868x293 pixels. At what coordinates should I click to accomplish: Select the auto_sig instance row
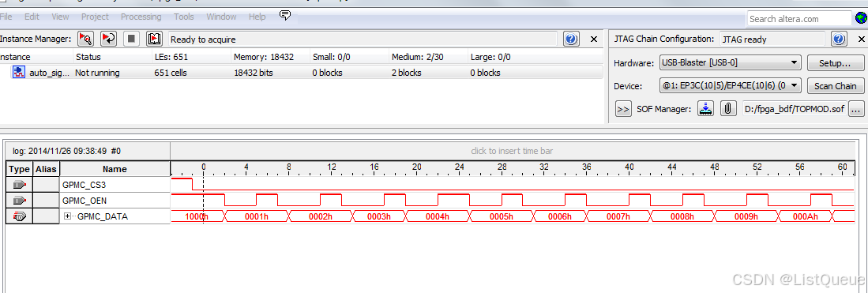(301, 73)
